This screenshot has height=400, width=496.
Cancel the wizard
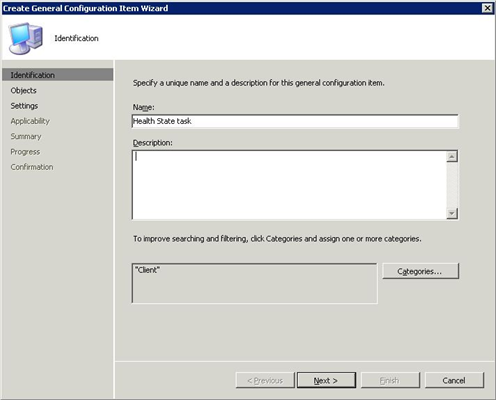(x=454, y=380)
